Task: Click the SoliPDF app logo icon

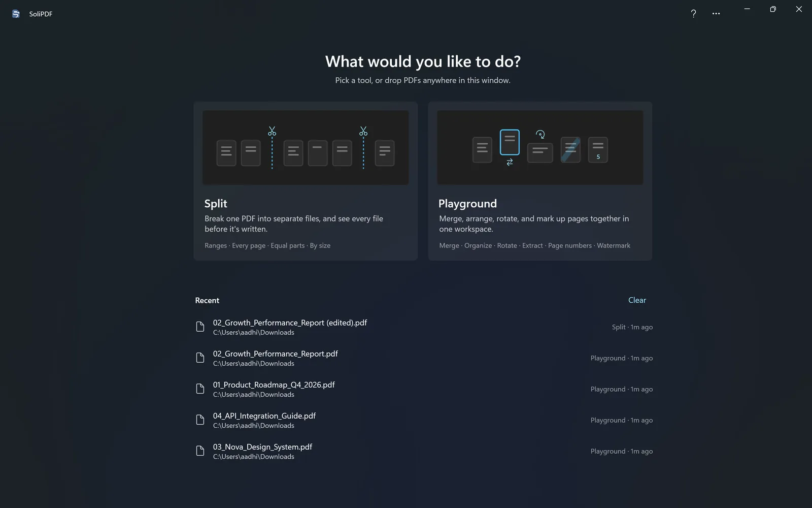Action: tap(16, 14)
